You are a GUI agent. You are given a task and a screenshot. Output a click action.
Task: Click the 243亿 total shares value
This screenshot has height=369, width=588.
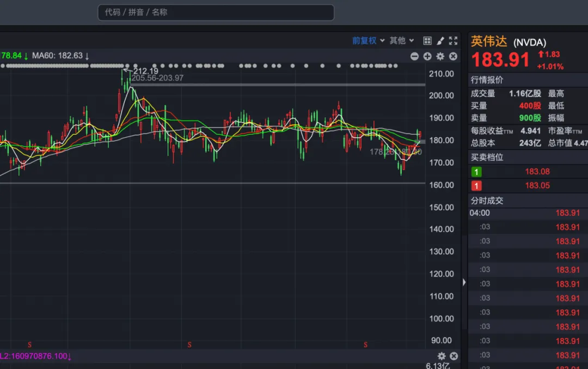point(530,143)
